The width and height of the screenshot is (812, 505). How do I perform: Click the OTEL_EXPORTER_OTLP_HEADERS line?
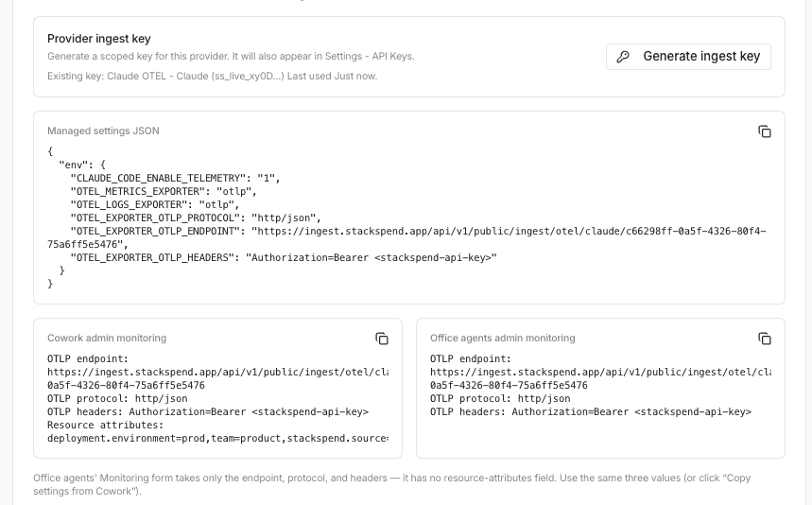(284, 258)
